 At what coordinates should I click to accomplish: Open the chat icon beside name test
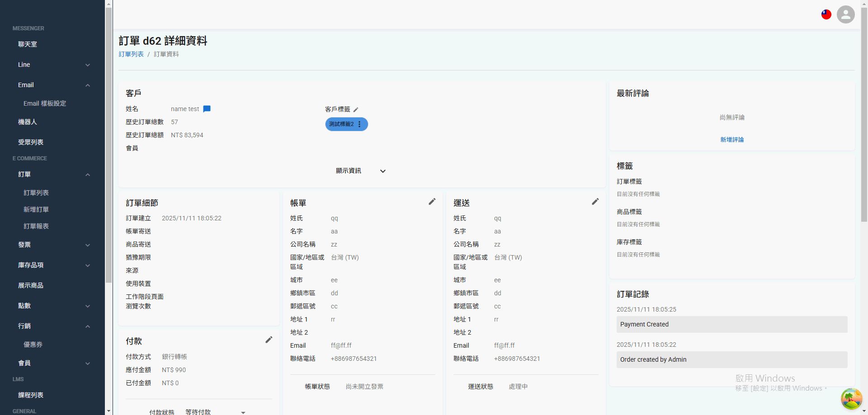207,109
